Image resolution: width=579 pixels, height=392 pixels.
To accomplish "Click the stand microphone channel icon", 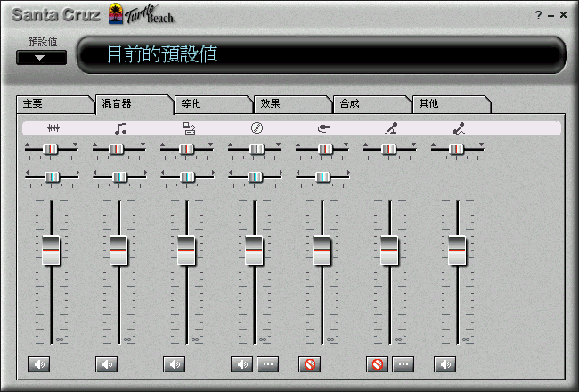I will click(391, 128).
